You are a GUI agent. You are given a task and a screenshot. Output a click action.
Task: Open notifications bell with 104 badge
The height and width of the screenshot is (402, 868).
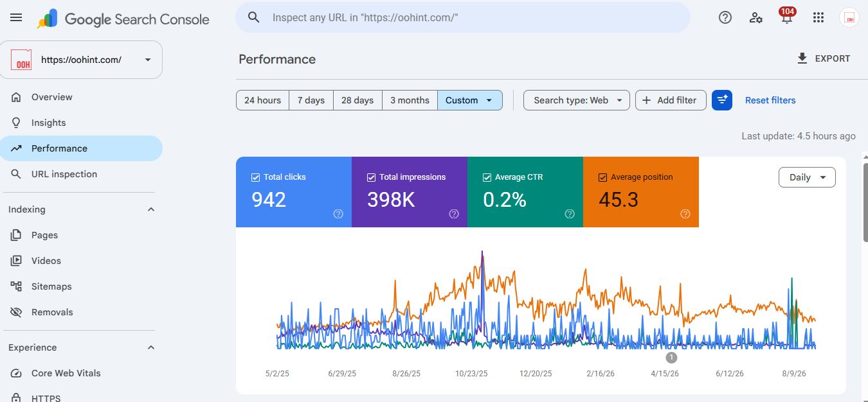coord(787,16)
